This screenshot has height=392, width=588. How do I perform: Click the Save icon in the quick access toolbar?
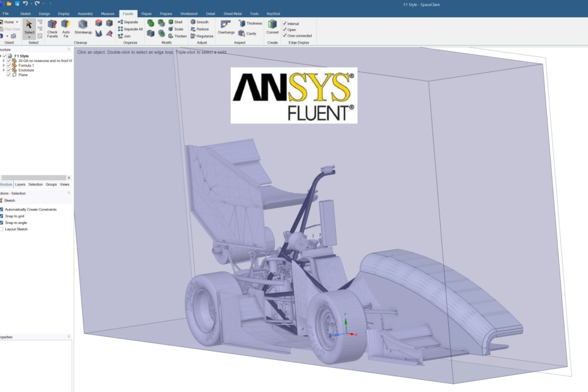pos(17,4)
